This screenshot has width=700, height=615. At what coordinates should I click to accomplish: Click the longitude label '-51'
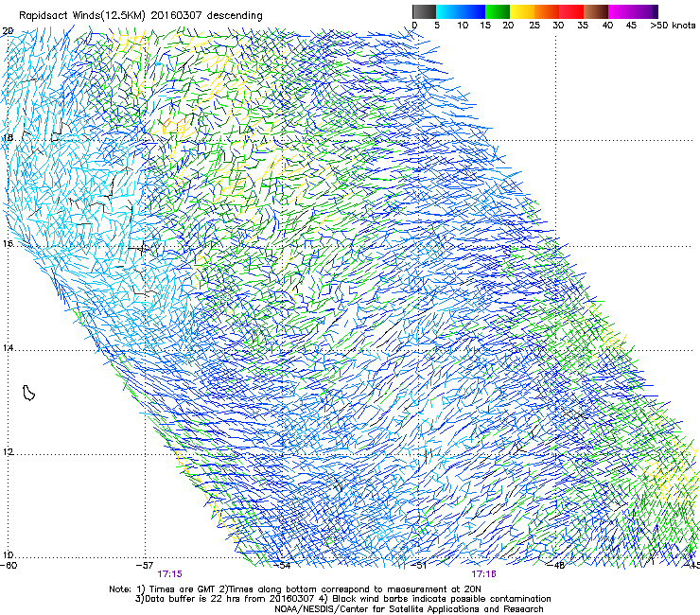pos(419,566)
